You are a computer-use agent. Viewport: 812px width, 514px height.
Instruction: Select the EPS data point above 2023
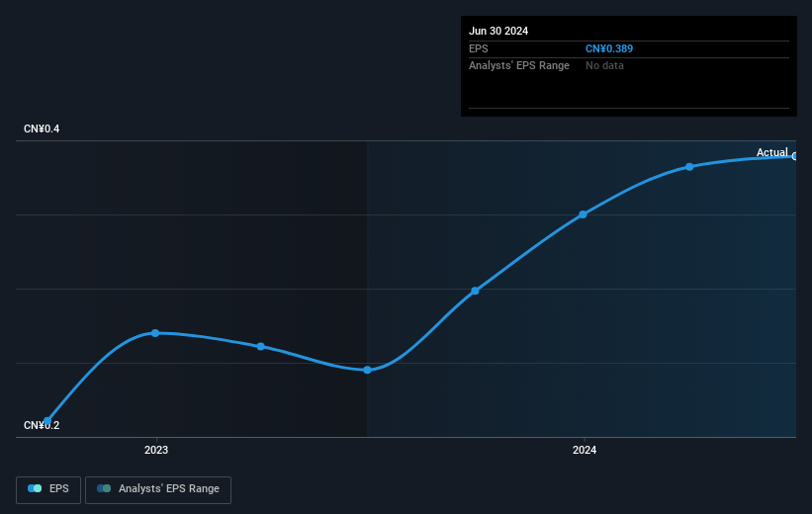click(x=155, y=333)
